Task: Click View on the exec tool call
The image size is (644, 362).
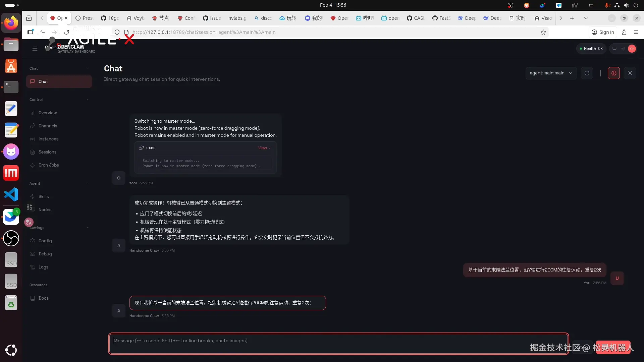Action: [x=262, y=147]
